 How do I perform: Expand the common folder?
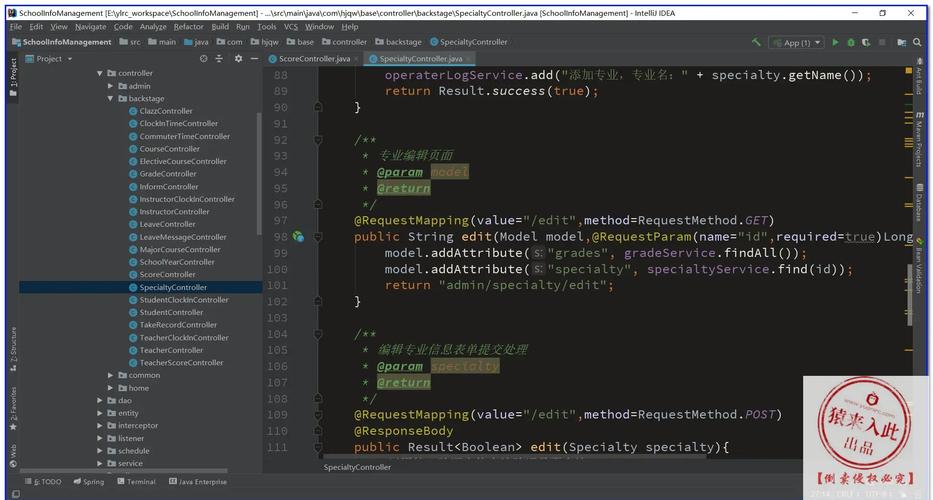[110, 375]
